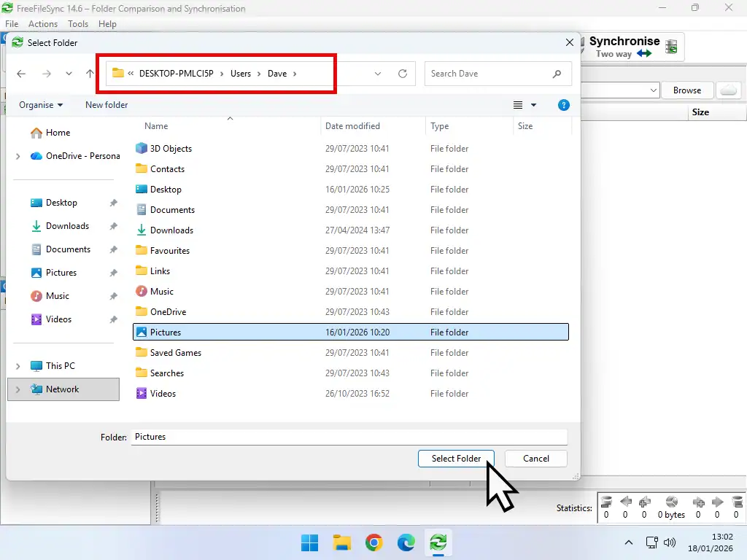This screenshot has width=747, height=560.
Task: Change the file list view layout
Action: coord(519,105)
